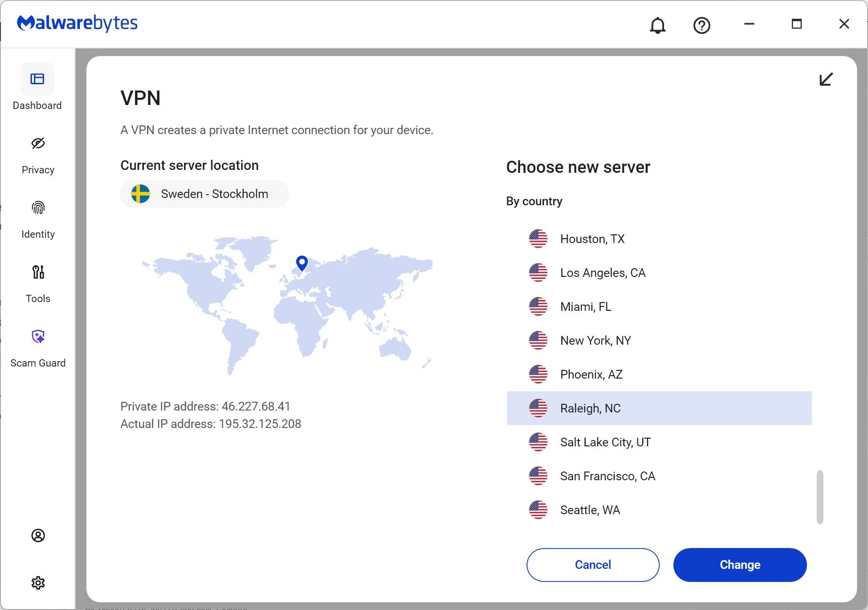Close the Malwarebytes window
The width and height of the screenshot is (868, 610).
[x=844, y=24]
